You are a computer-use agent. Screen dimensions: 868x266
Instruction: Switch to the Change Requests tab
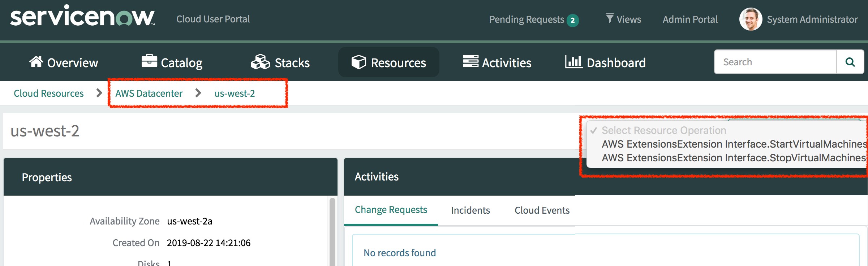coord(391,210)
